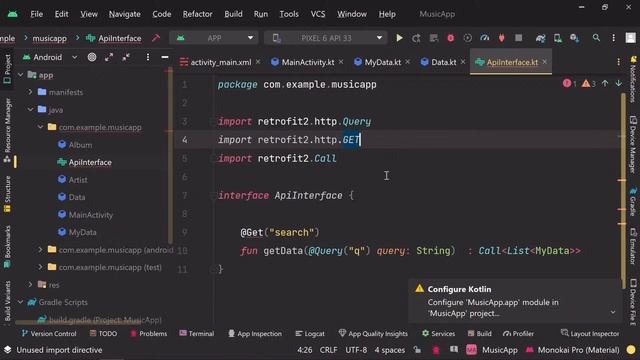Click the Debug app bug icon
Screen dimensions: 640x360
pos(451,38)
